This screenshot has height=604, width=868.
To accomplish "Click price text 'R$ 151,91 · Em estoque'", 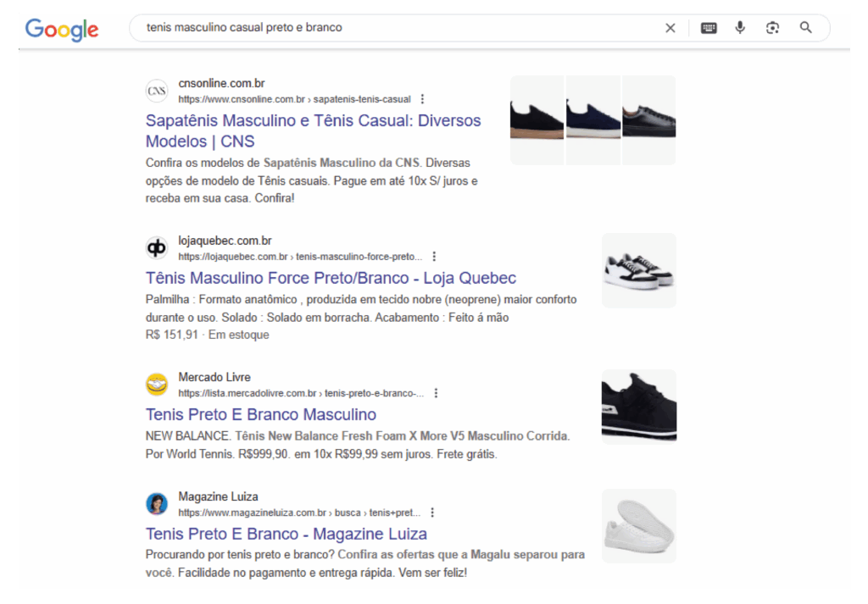I will [207, 335].
